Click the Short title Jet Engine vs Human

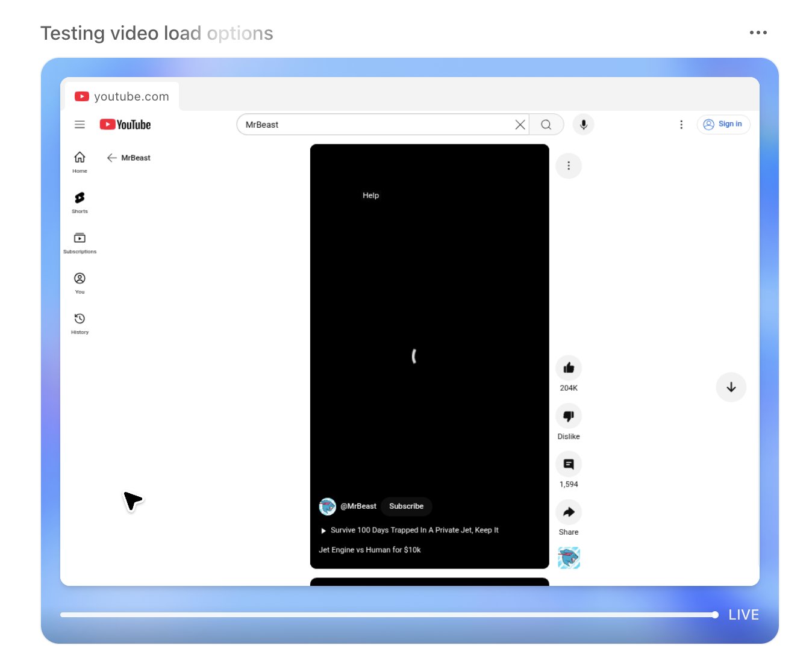click(370, 550)
